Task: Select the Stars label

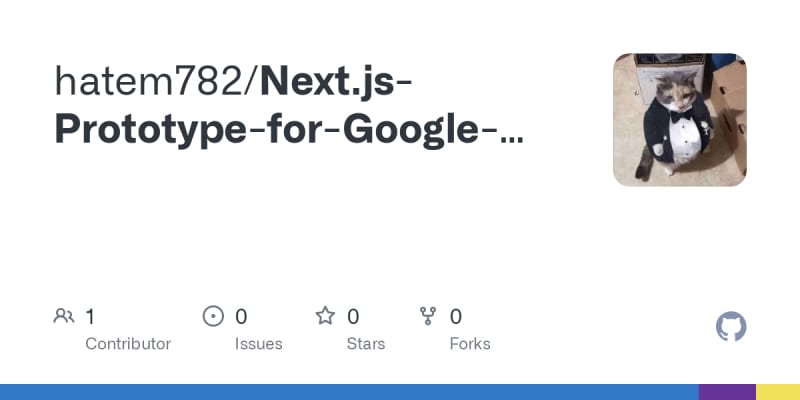Action: (x=367, y=344)
